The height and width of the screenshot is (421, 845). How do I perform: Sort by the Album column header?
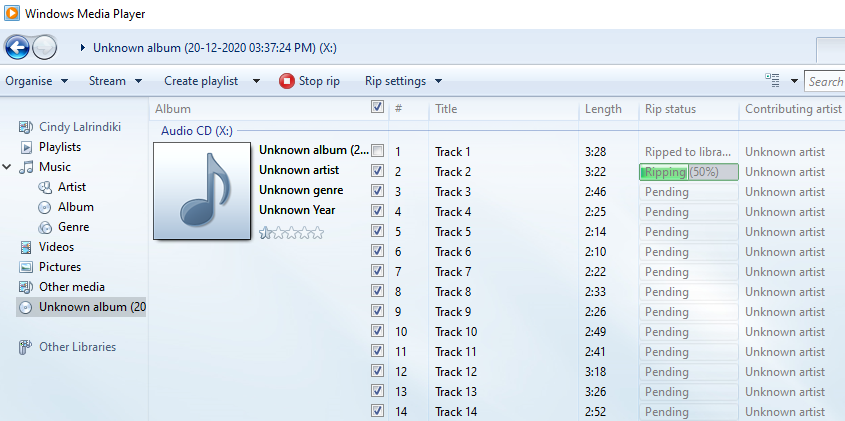click(173, 109)
